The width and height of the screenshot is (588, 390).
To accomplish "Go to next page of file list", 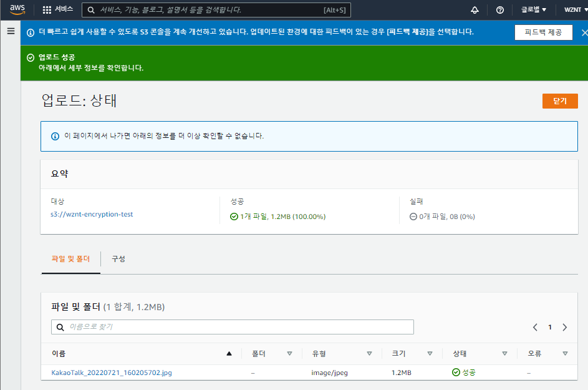I will 564,328.
